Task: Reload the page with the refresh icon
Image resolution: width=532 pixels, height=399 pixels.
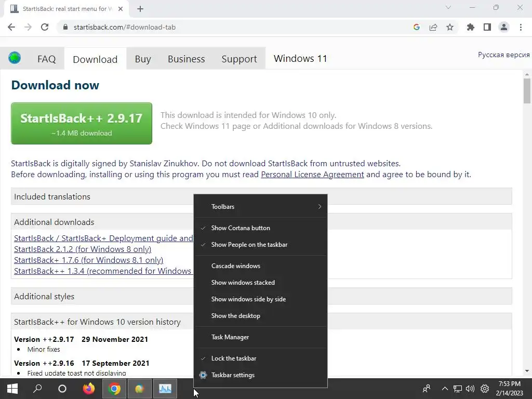Action: (x=45, y=27)
